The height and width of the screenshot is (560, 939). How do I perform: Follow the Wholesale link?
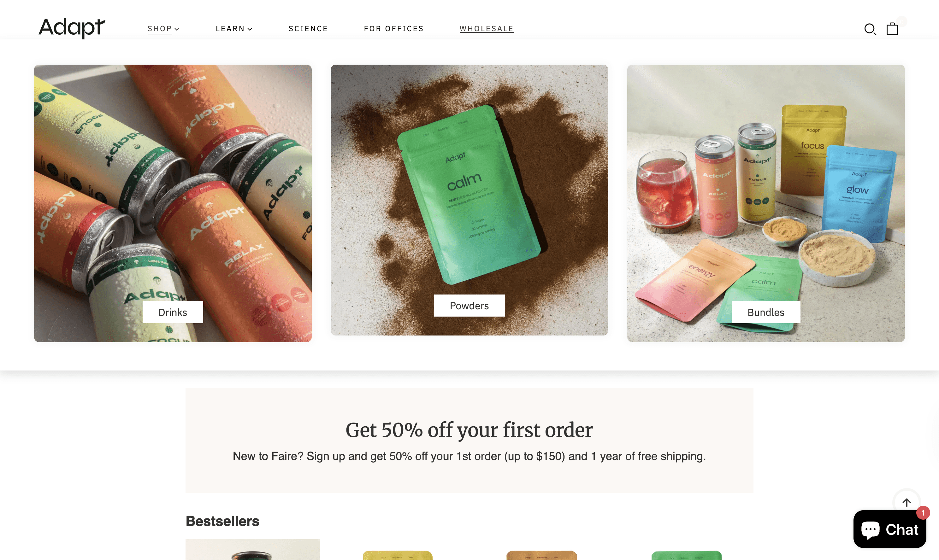[x=486, y=29]
